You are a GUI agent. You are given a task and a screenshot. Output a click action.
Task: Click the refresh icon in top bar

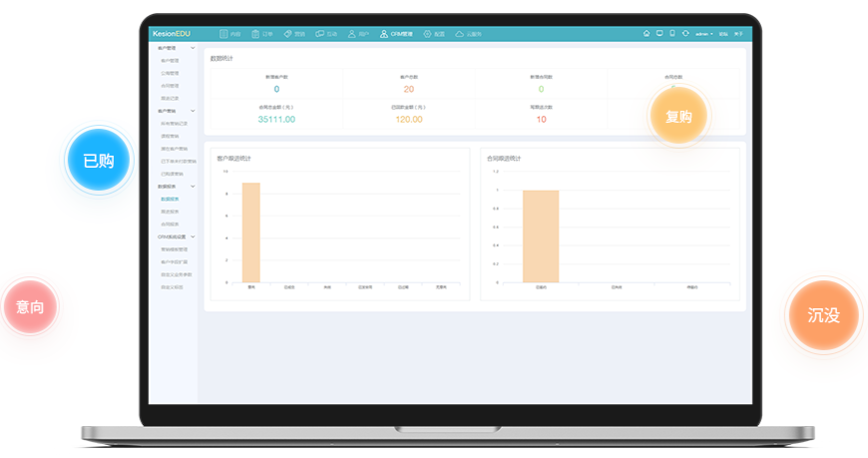coord(685,33)
